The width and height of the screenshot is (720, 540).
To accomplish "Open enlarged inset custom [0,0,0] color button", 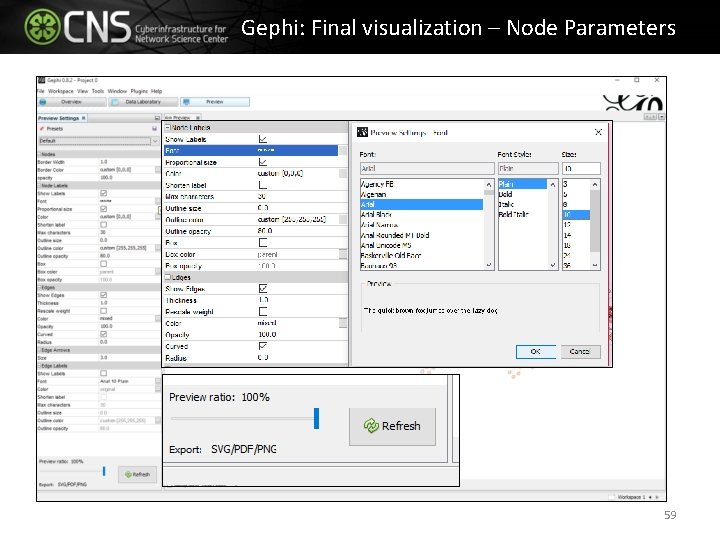I will (343, 173).
